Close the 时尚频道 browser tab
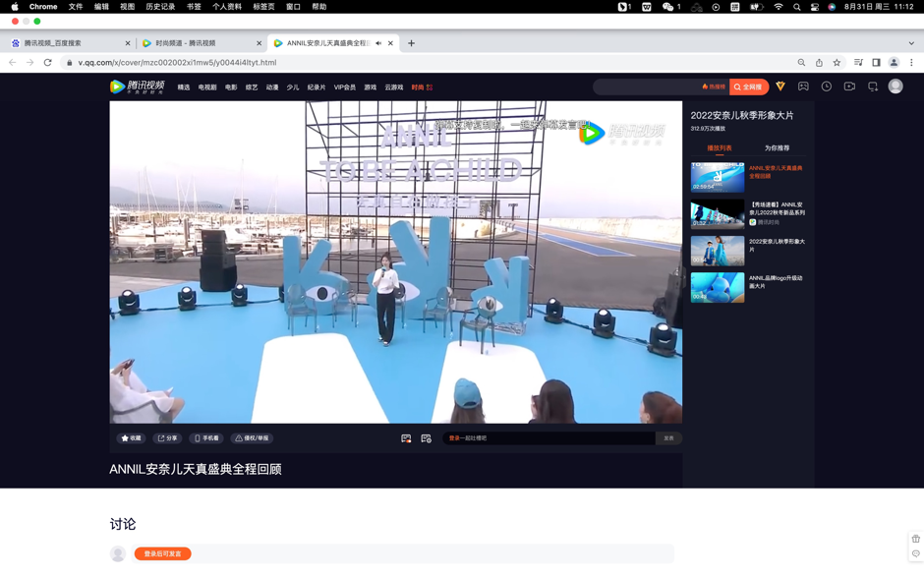The height and width of the screenshot is (578, 924). click(x=259, y=43)
